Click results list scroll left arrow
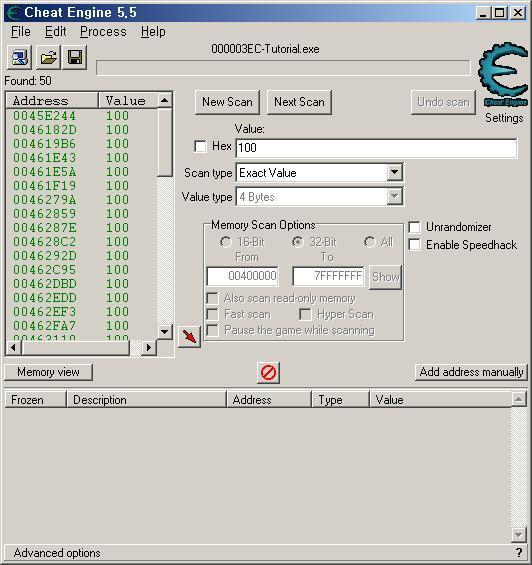The image size is (532, 565). (14, 348)
